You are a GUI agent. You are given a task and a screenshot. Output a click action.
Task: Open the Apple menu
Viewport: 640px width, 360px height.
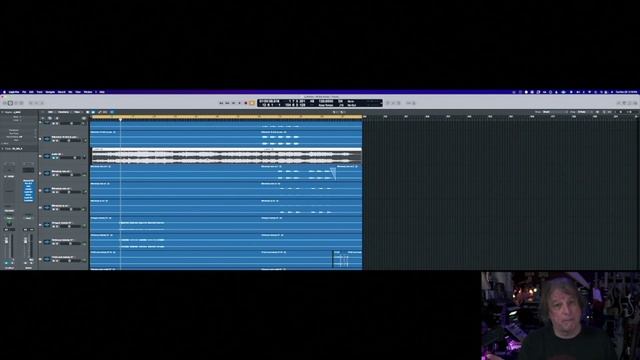[4, 92]
